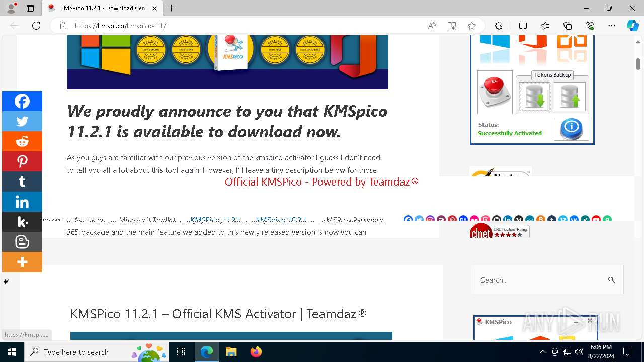Share page via Facebook sidebar button

tap(22, 101)
